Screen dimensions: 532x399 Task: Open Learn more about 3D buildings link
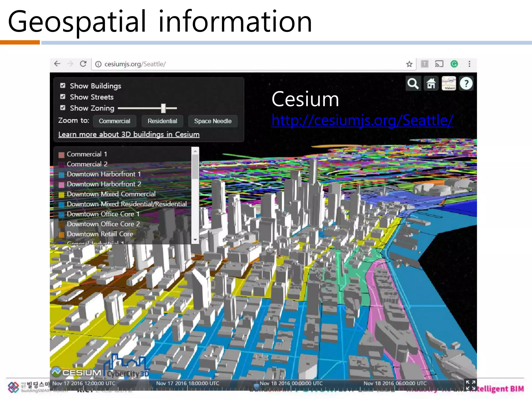(129, 134)
